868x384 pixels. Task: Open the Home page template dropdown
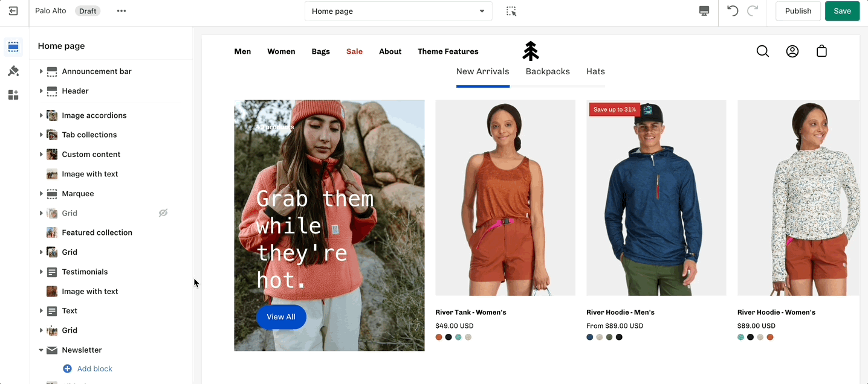(x=398, y=11)
